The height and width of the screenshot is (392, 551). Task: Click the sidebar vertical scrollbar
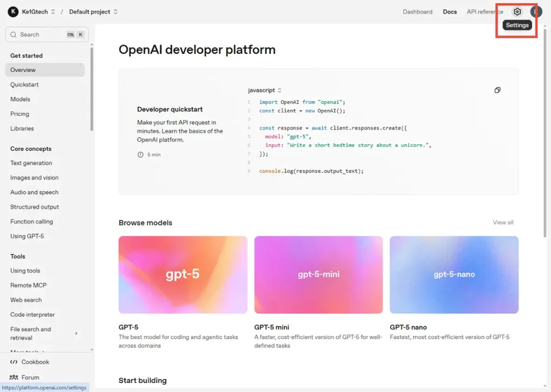(91, 90)
